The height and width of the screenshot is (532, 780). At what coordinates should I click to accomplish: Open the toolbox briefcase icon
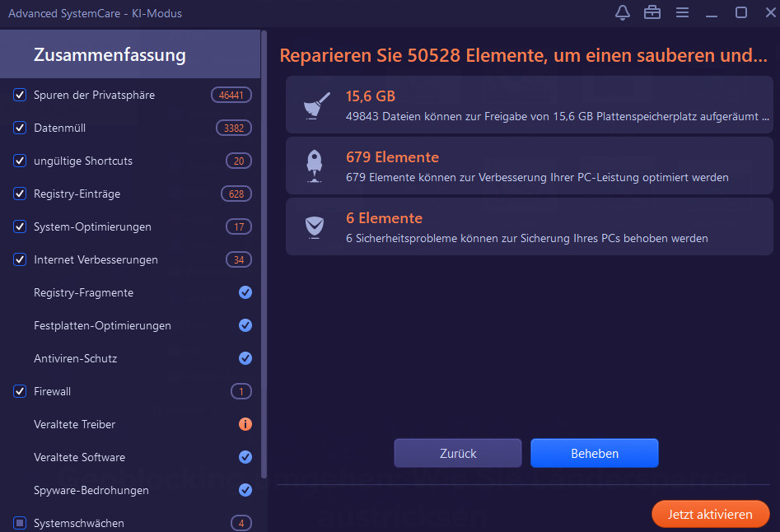(652, 12)
